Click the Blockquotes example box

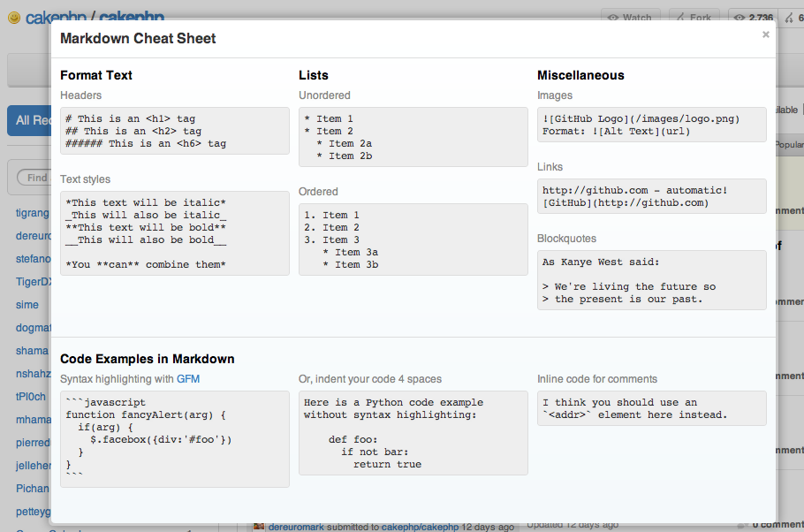click(x=651, y=280)
